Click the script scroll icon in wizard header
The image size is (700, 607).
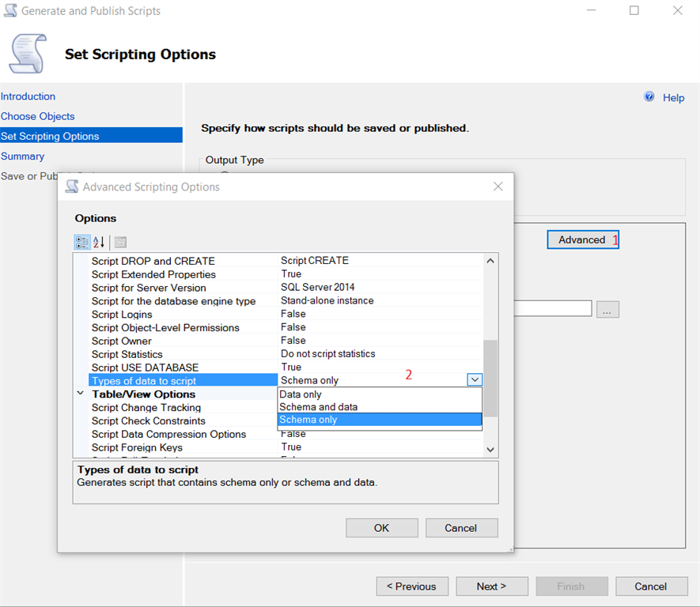click(27, 54)
